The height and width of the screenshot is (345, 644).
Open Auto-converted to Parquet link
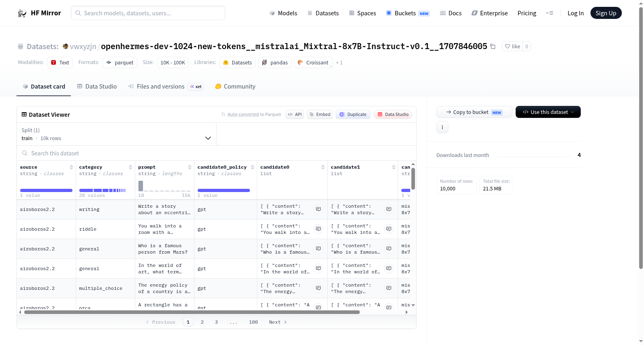click(243, 114)
